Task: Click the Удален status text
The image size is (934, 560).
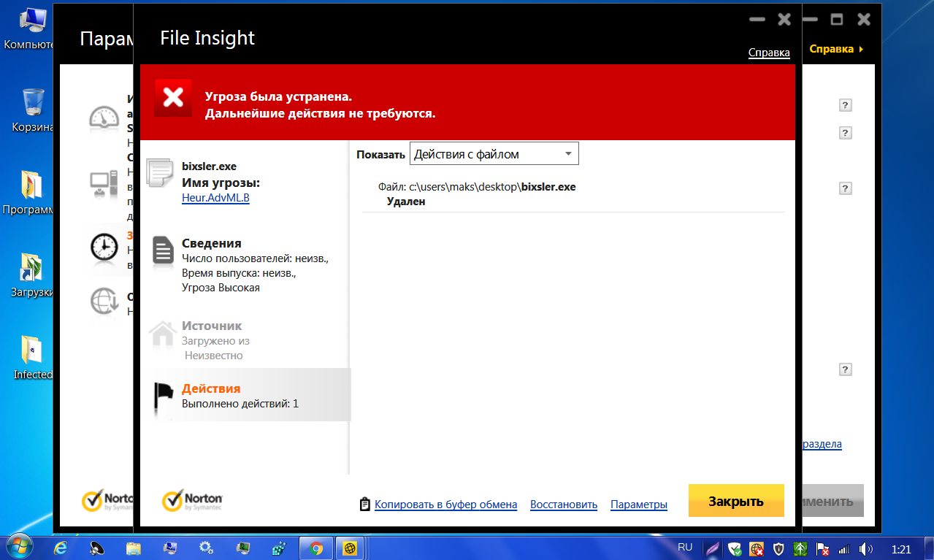Action: point(406,202)
